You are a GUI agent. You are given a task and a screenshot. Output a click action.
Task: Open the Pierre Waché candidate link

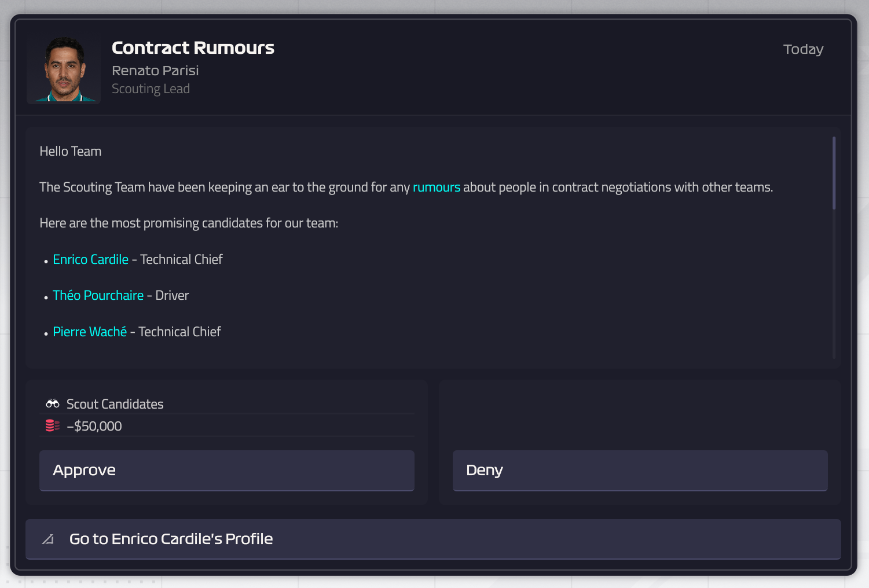pyautogui.click(x=90, y=332)
